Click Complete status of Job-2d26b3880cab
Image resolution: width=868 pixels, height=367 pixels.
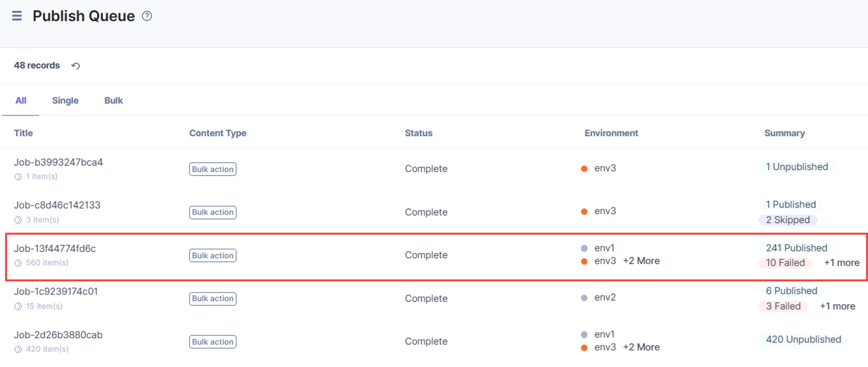426,341
